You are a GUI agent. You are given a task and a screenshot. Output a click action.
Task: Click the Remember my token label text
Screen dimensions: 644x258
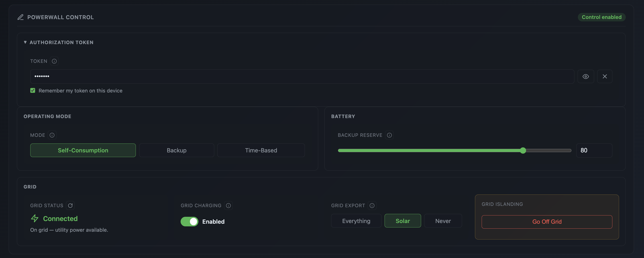tap(81, 91)
